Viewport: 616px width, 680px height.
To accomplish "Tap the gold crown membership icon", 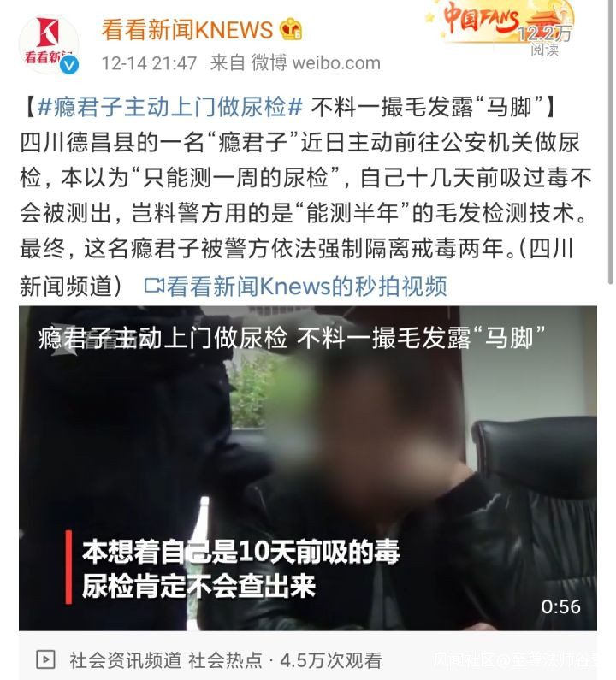I will pos(291,29).
